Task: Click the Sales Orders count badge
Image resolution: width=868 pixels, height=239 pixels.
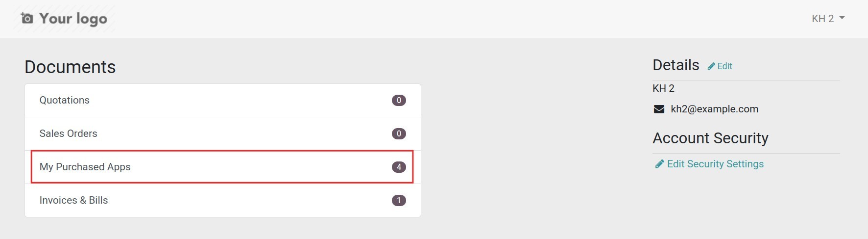Action: point(399,133)
